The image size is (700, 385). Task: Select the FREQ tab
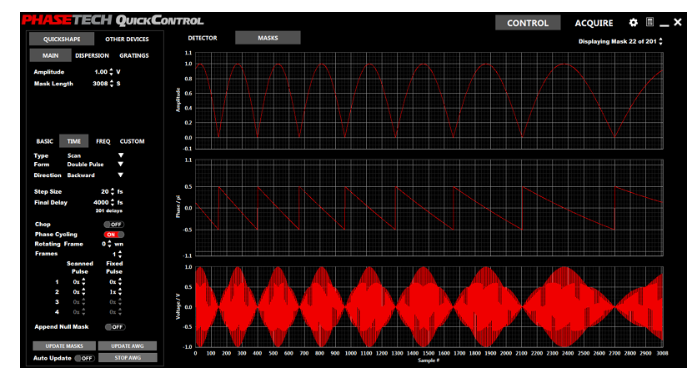pyautogui.click(x=103, y=141)
